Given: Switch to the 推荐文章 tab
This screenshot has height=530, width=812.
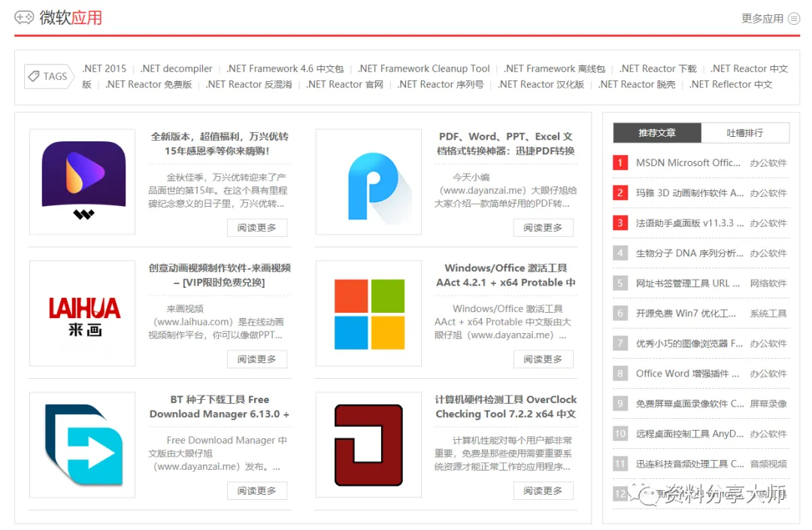Looking at the screenshot, I should 657,133.
